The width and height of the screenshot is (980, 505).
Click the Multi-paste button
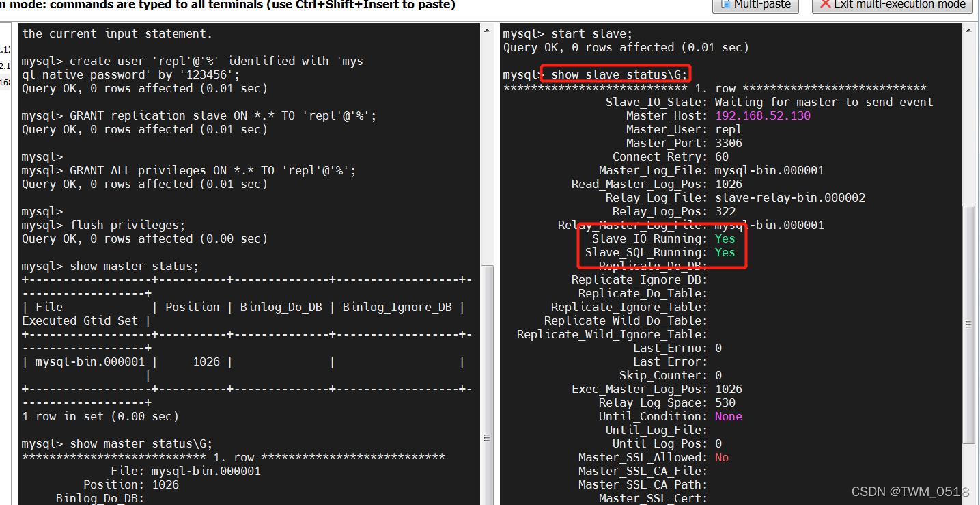[x=755, y=5]
